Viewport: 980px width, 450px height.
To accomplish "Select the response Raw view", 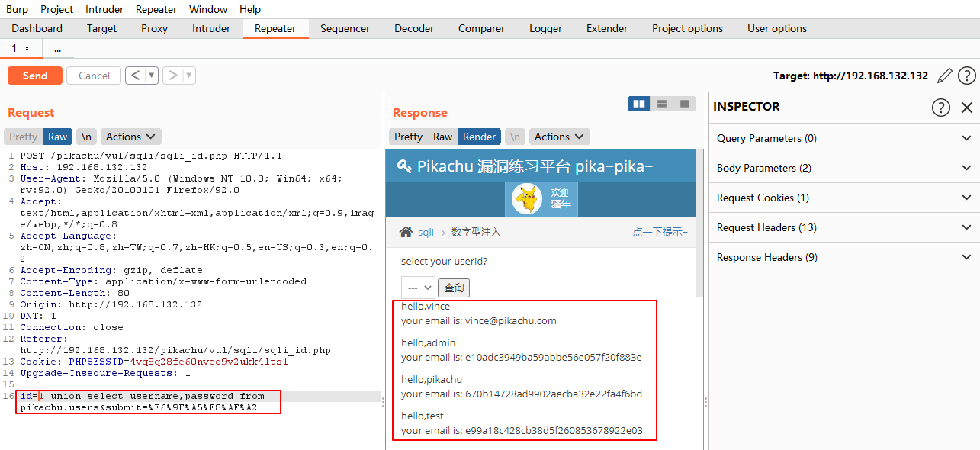I will (442, 137).
